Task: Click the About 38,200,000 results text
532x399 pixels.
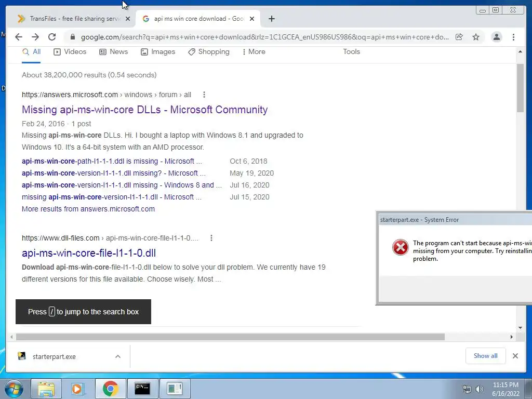Action: (89, 75)
